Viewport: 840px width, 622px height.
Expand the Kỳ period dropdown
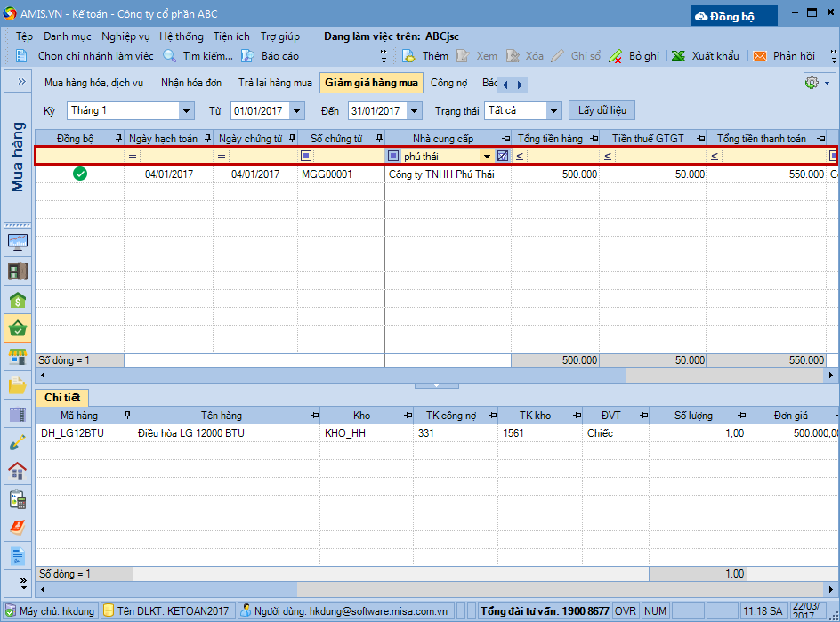coord(186,111)
